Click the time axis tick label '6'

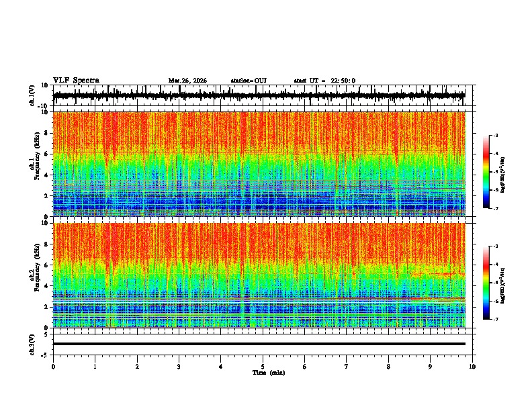pos(305,367)
